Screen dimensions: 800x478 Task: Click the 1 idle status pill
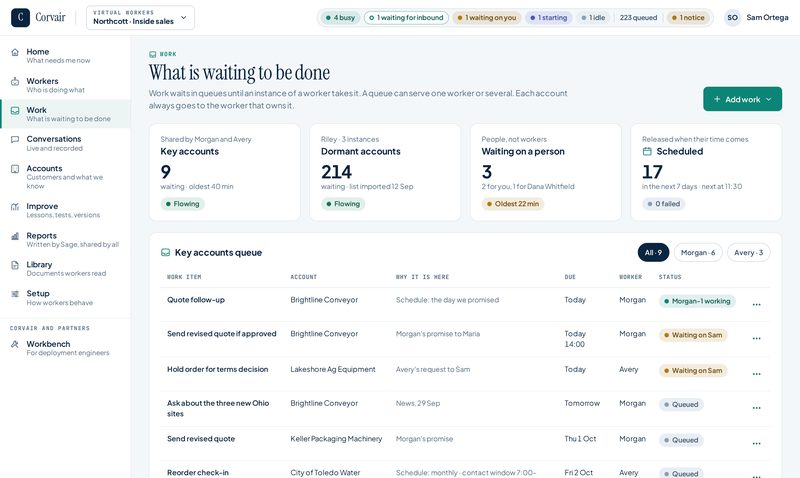click(x=593, y=17)
